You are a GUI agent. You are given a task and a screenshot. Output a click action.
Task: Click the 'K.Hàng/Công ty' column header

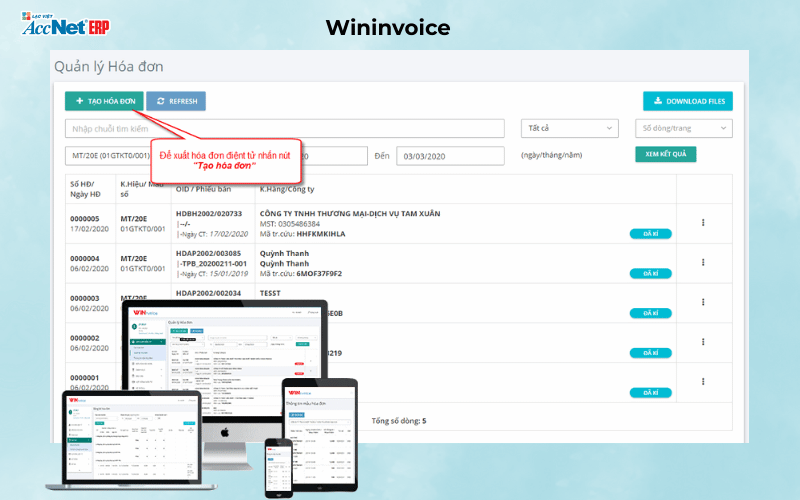coord(287,189)
